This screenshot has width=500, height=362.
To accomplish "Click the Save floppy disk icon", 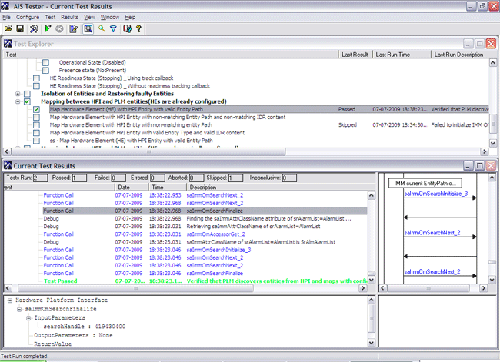I will [20, 29].
